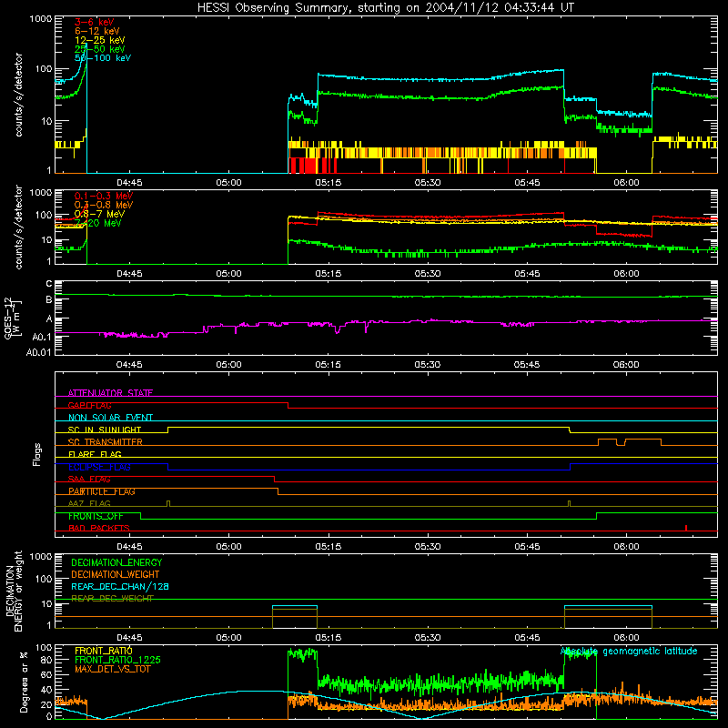728x728 pixels.
Task: Click the vertical Flags axis title
Action: (37, 454)
